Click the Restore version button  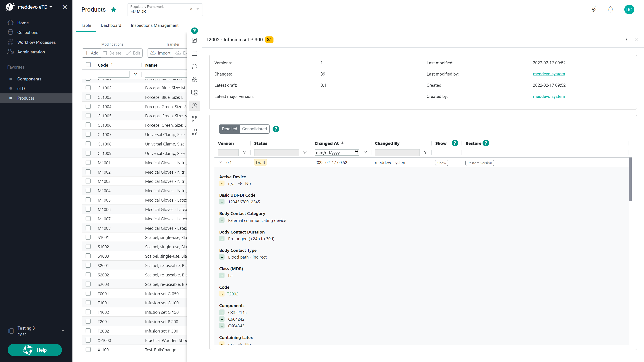pos(479,163)
